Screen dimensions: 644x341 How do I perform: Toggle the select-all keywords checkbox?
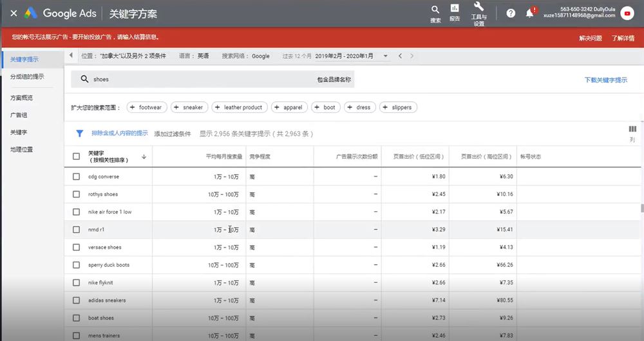77,156
